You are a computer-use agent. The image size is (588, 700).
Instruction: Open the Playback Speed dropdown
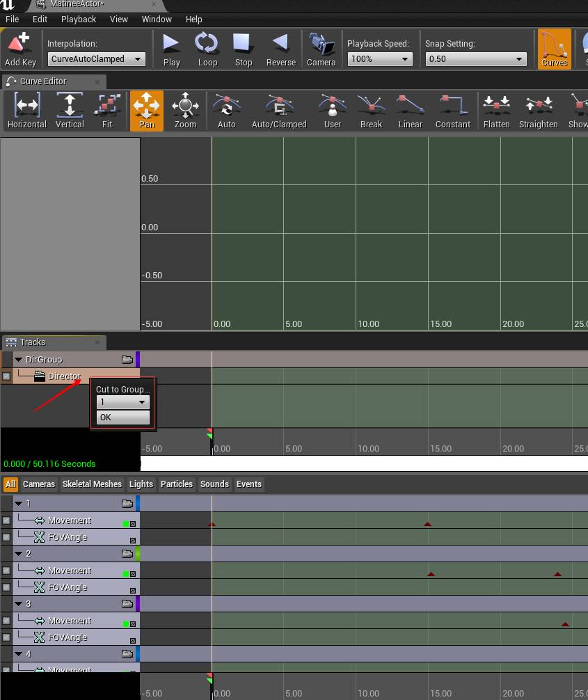click(380, 59)
